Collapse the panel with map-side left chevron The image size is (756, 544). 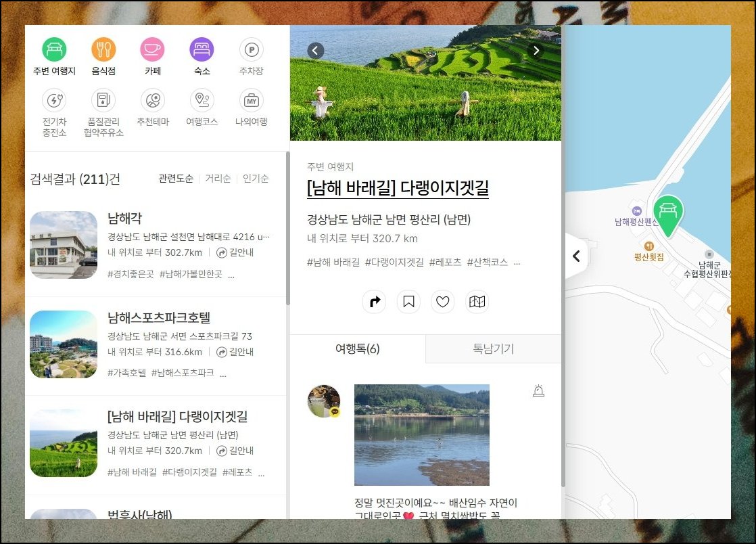pyautogui.click(x=576, y=256)
